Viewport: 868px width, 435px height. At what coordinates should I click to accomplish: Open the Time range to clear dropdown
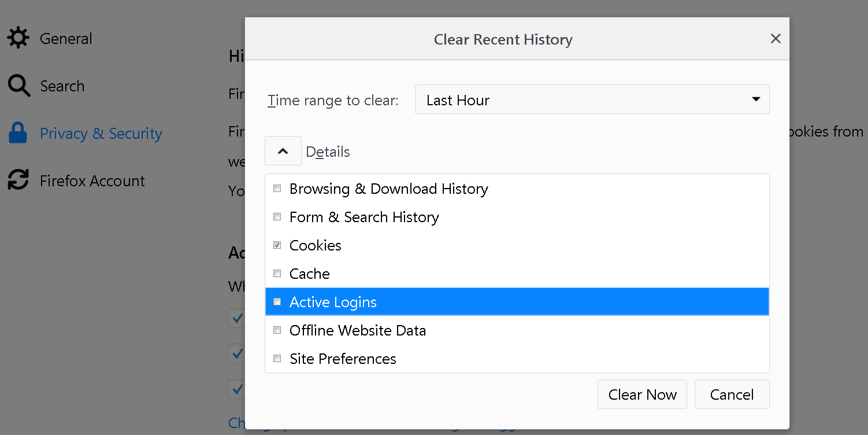click(x=592, y=99)
